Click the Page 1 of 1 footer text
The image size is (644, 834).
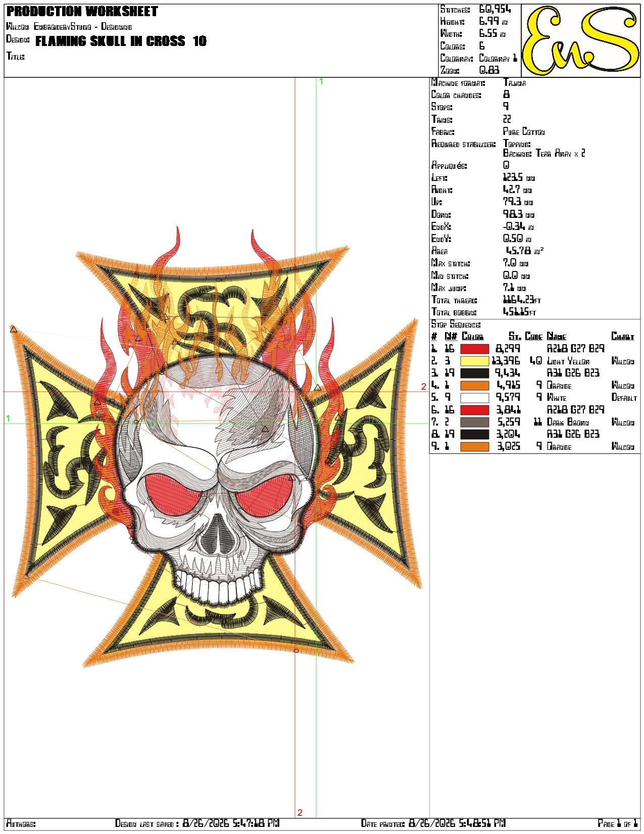coord(618,823)
